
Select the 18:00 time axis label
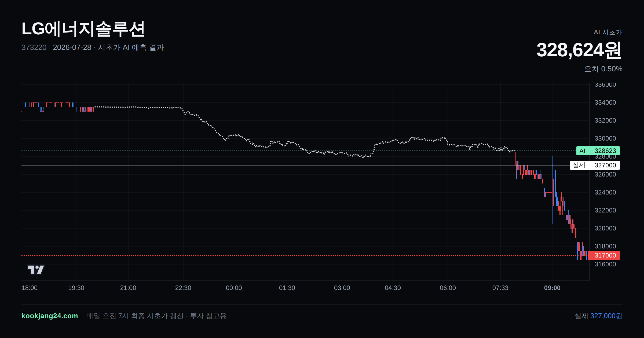(30, 288)
